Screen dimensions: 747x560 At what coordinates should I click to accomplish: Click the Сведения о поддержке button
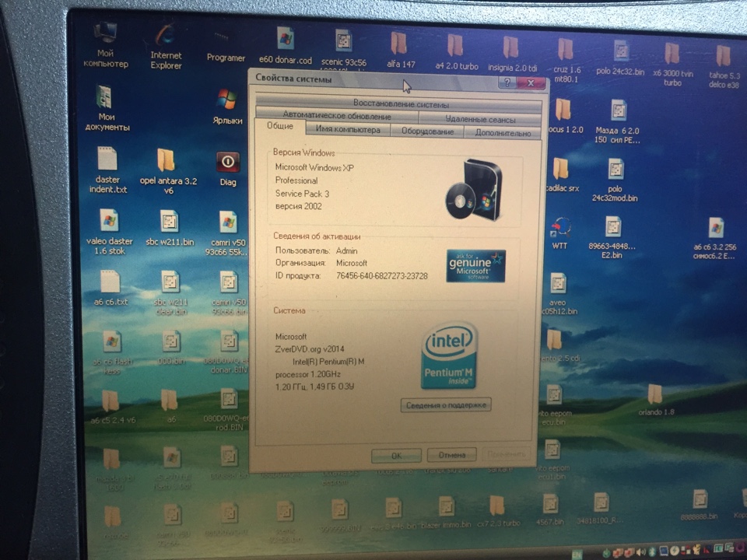coord(445,405)
